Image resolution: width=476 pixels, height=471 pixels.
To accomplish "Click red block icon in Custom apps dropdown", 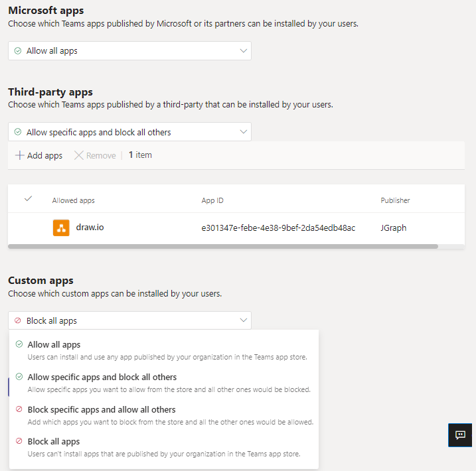I will click(18, 321).
